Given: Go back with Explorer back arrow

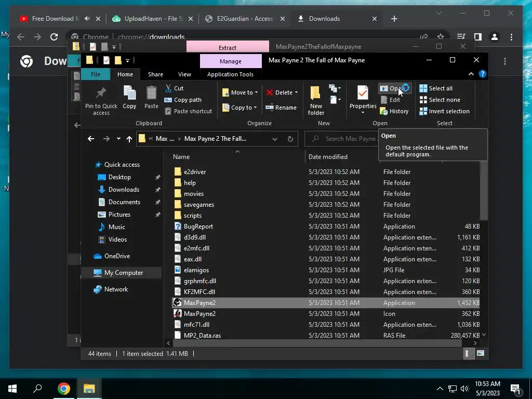Looking at the screenshot, I should [90, 138].
